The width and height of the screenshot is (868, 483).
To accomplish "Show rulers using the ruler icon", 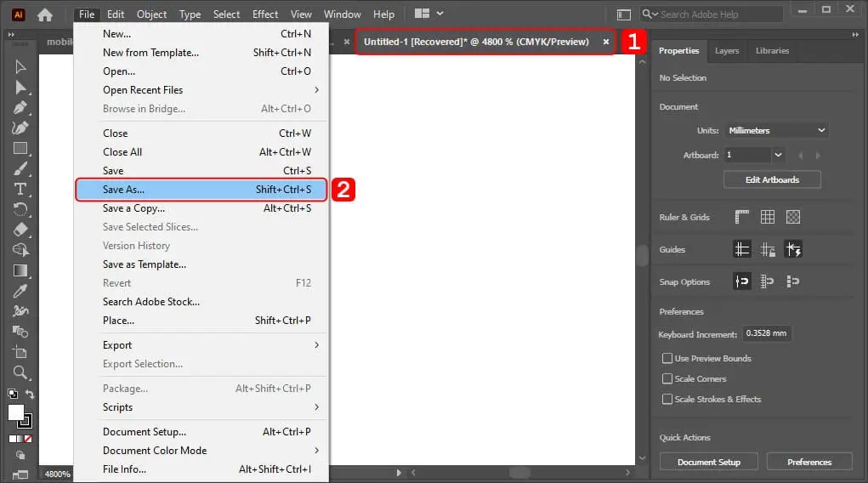I will [x=741, y=217].
